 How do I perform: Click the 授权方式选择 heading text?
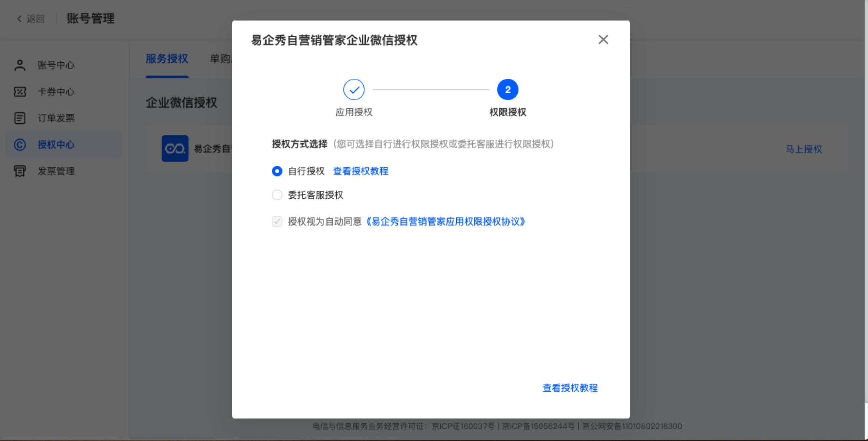[299, 144]
